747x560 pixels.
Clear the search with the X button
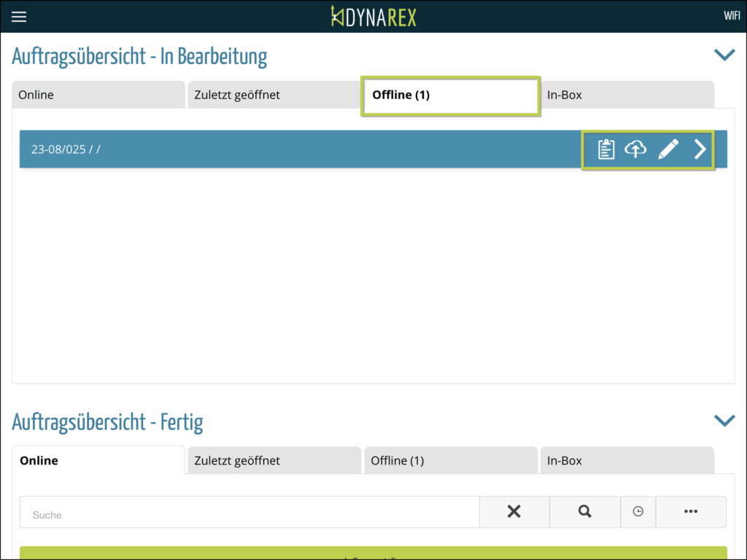pos(514,512)
